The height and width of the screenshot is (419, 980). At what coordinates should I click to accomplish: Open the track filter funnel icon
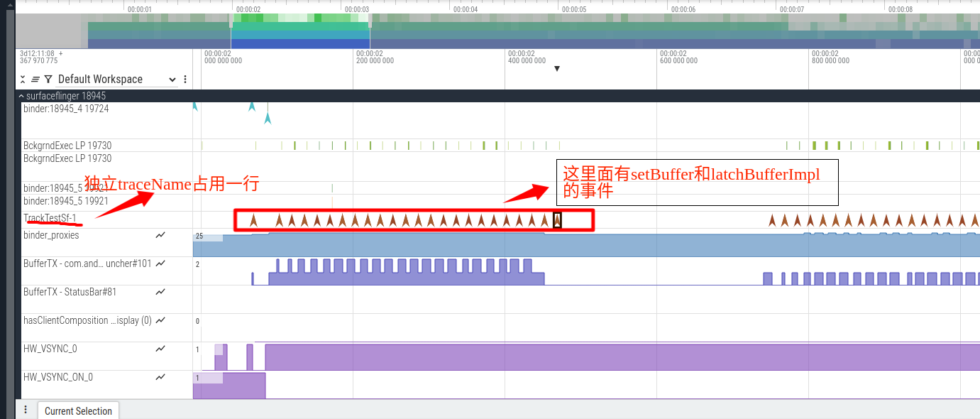click(48, 80)
